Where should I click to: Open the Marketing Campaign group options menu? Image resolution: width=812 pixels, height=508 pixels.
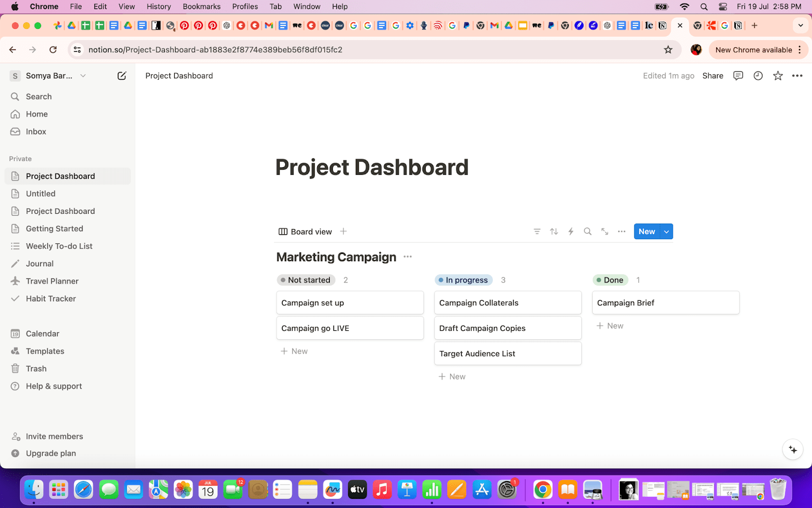click(407, 257)
